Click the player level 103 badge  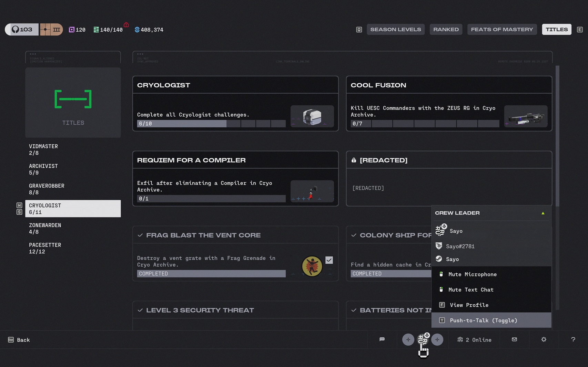pos(21,30)
